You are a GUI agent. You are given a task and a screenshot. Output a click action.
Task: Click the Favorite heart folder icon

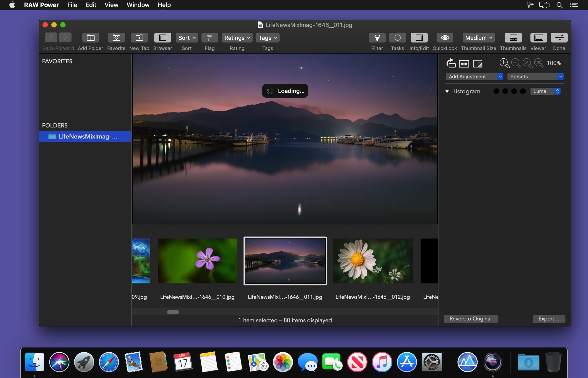(116, 38)
